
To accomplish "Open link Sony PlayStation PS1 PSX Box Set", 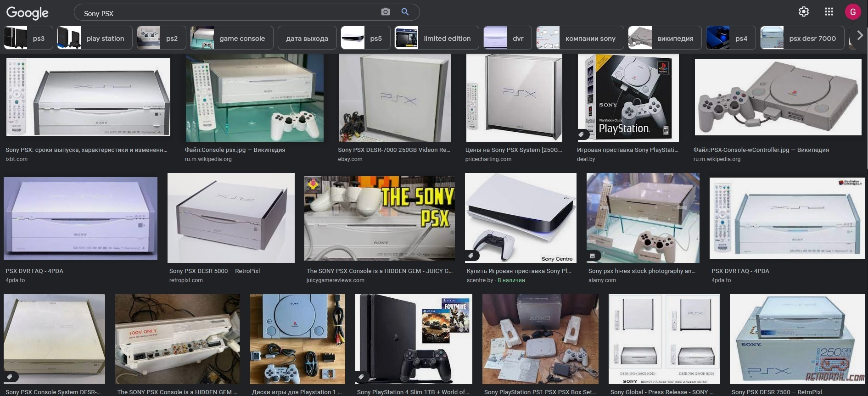I will coord(540,392).
